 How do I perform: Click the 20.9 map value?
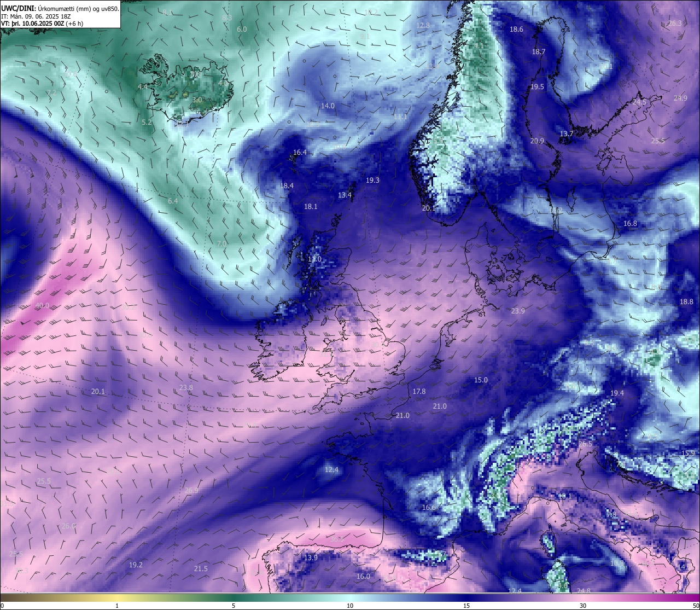[x=537, y=141]
